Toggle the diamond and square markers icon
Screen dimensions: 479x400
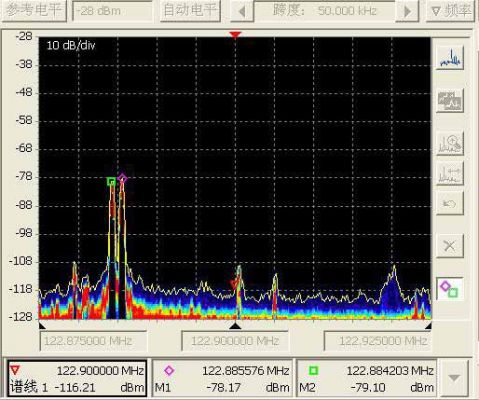(x=450, y=289)
